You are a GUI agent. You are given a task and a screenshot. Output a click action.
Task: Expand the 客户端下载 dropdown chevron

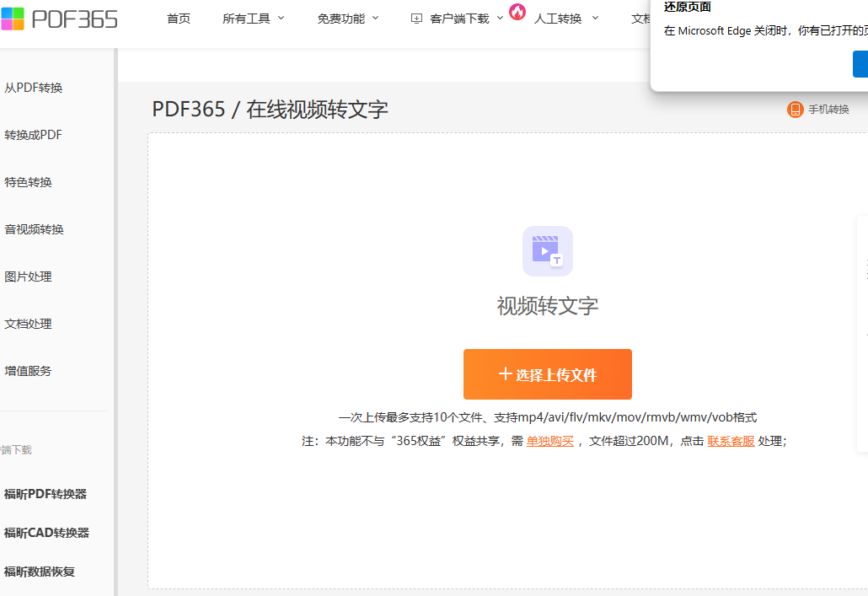click(x=500, y=19)
